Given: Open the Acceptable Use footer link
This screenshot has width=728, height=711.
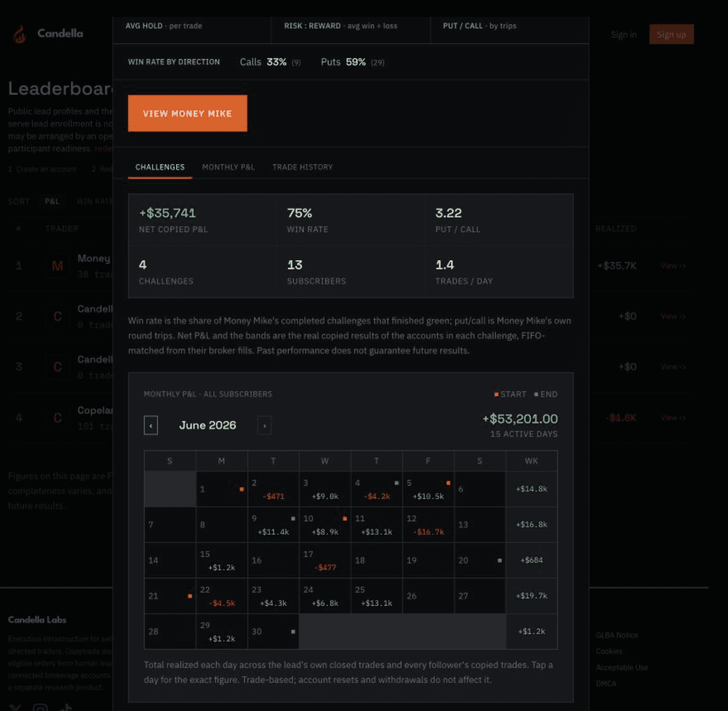Looking at the screenshot, I should (622, 667).
